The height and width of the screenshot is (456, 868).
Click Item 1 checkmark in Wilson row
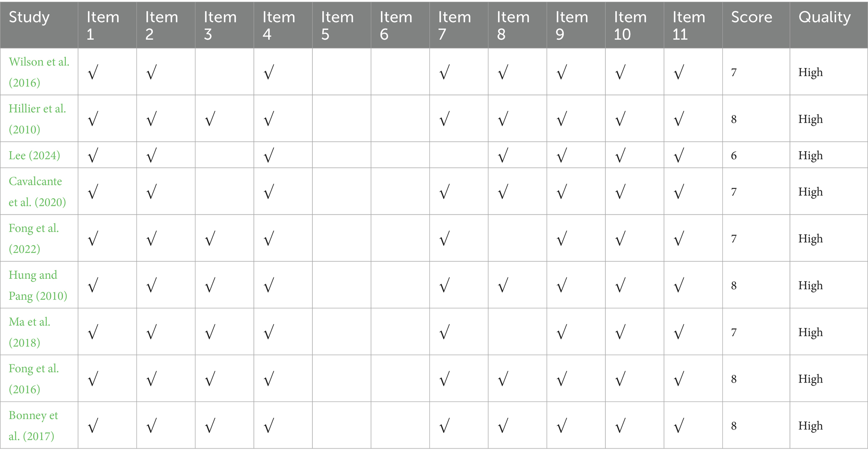(93, 73)
